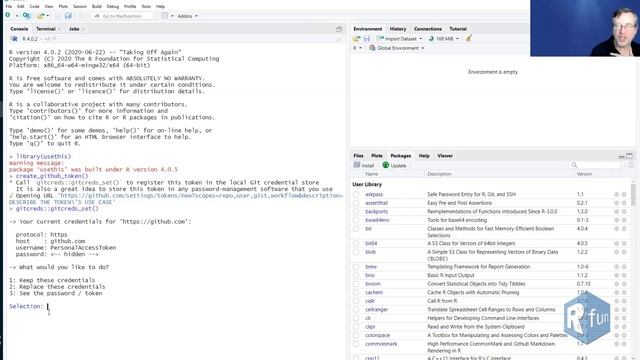Open the New File dropdown arrow
This screenshot has height=360, width=640.
click(17, 16)
